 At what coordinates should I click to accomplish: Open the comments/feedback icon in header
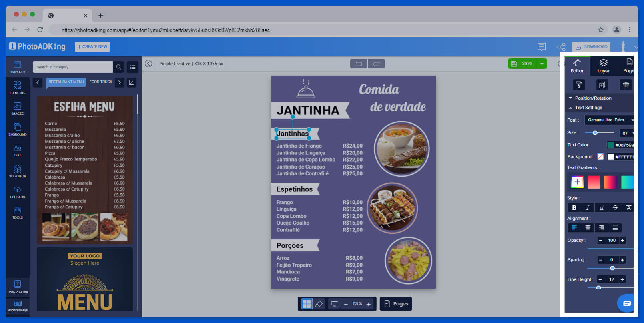click(x=542, y=47)
